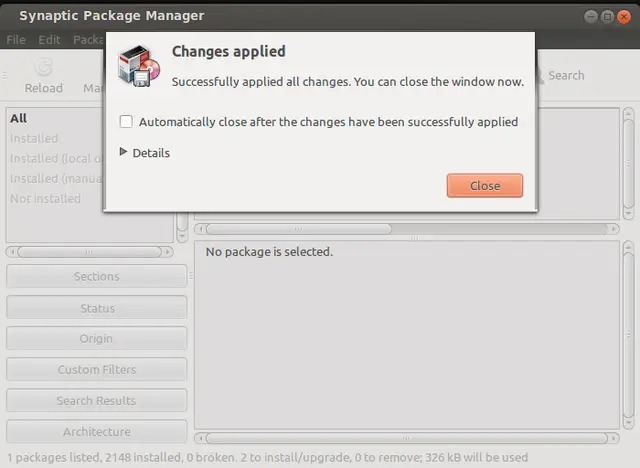640x468 pixels.
Task: Show the Sections filter list
Action: [97, 276]
